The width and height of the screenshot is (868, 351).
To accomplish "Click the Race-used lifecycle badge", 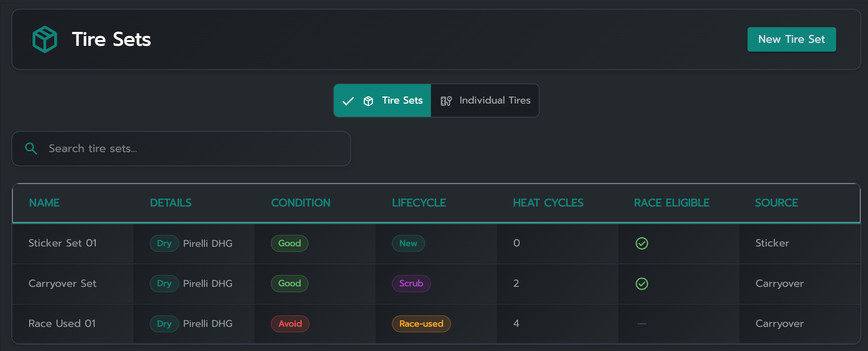I will (x=421, y=324).
